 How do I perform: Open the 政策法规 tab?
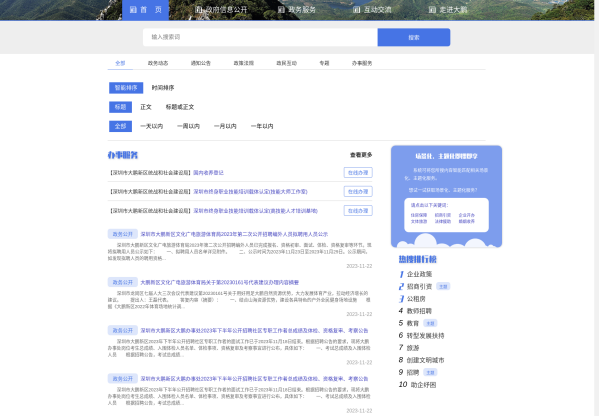[243, 63]
